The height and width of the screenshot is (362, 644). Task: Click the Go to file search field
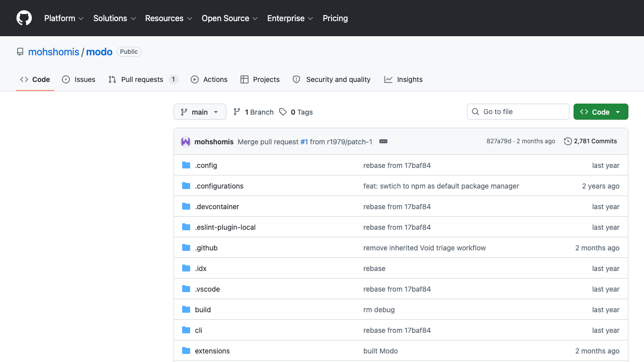518,112
